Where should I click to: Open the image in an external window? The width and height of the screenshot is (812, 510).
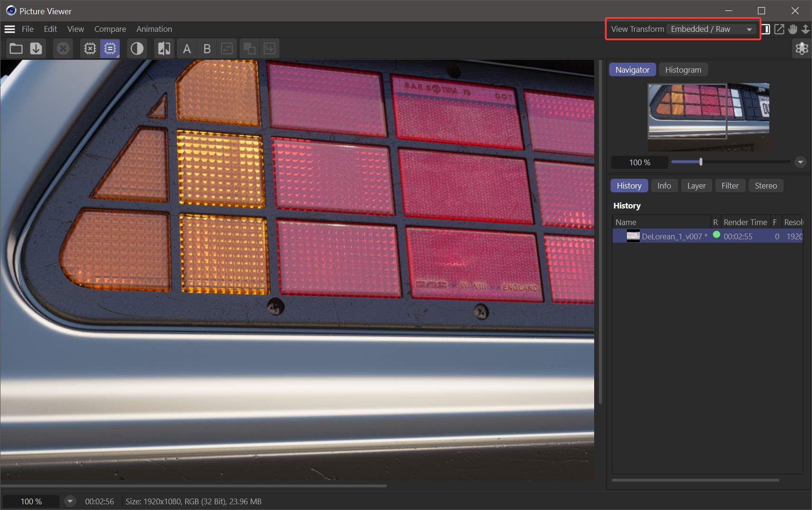pyautogui.click(x=778, y=29)
